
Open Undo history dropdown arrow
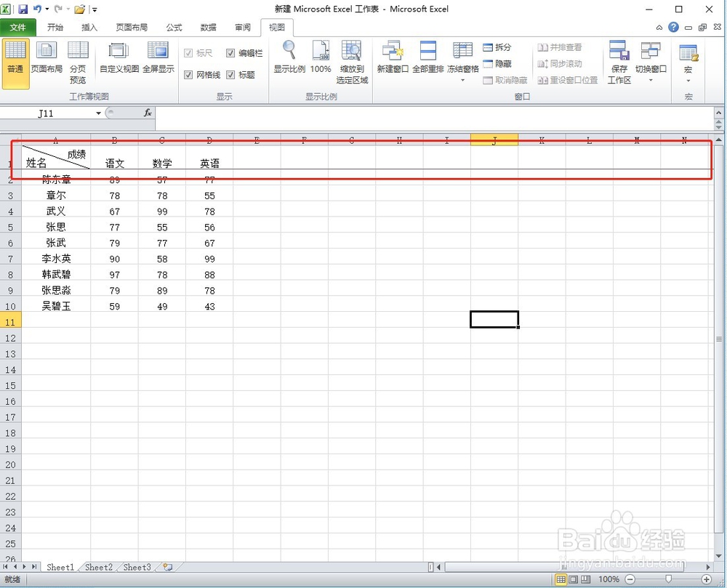47,9
